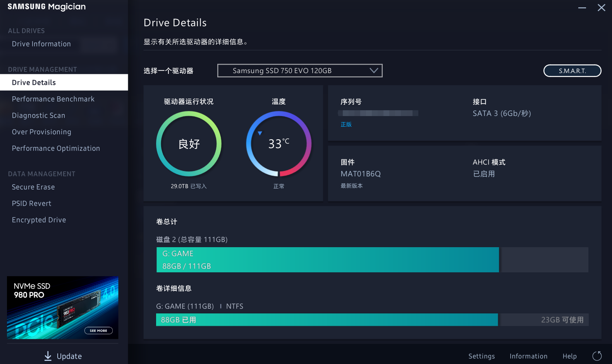Click the 正常 temperature status text
Viewport: 612px width, 364px height.
tap(278, 186)
